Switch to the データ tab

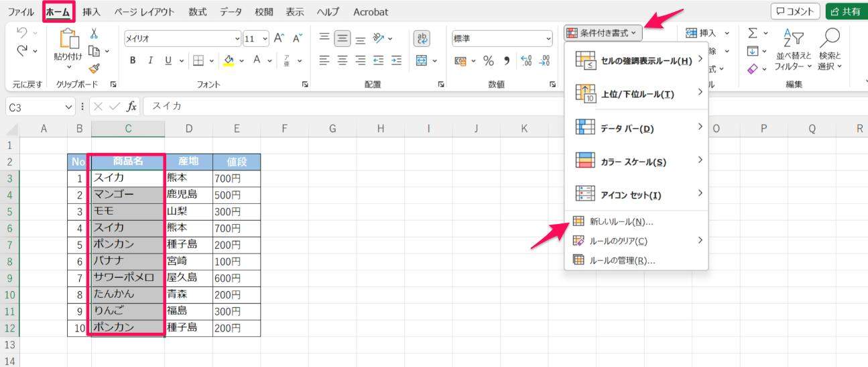[x=231, y=12]
